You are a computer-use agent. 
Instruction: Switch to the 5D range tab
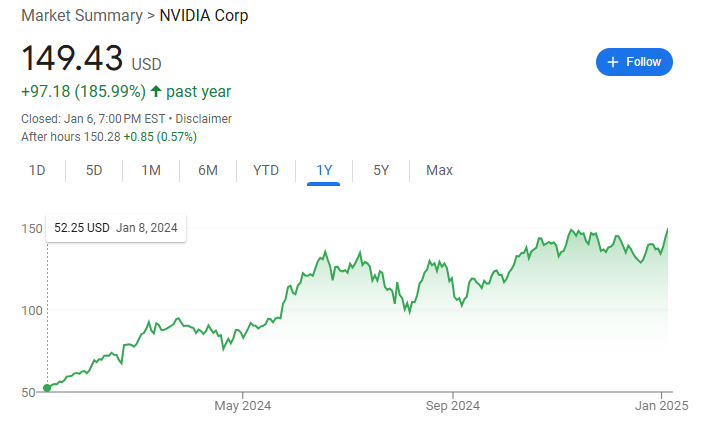94,170
